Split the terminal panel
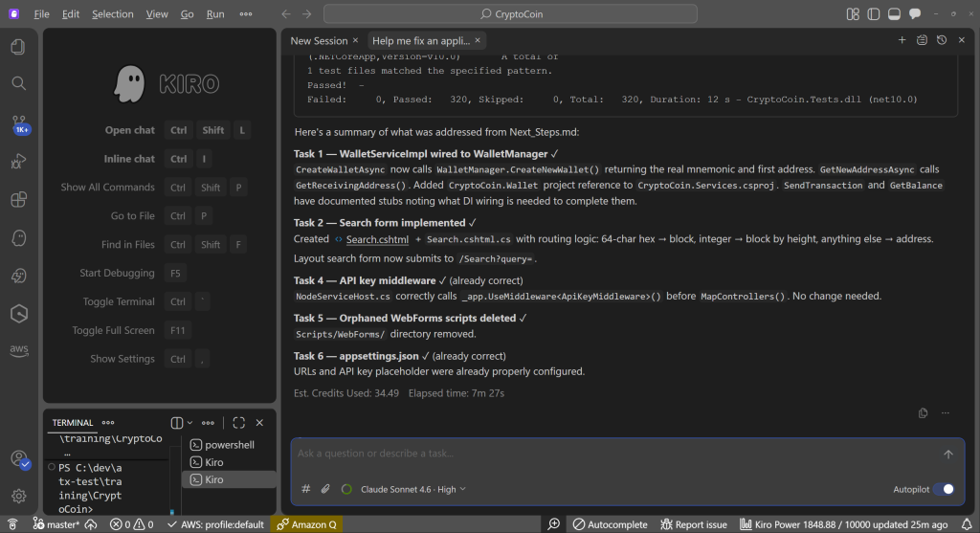 [177, 423]
